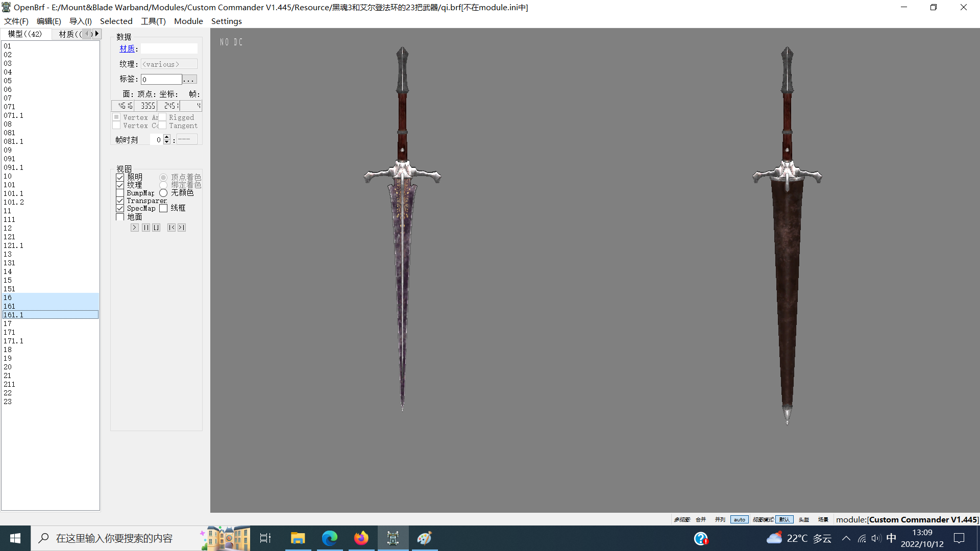Open the flags editor '...' button
Screen dimensions: 980x551
[189, 79]
